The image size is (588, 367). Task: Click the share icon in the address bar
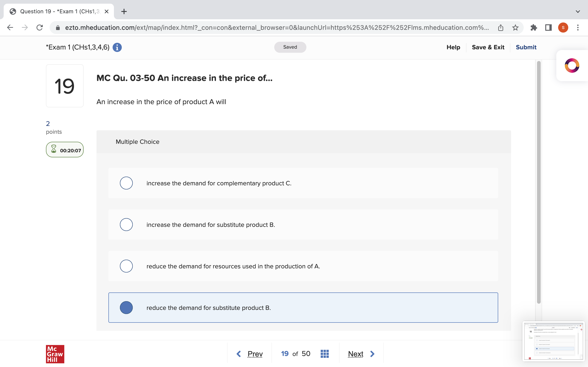[500, 28]
